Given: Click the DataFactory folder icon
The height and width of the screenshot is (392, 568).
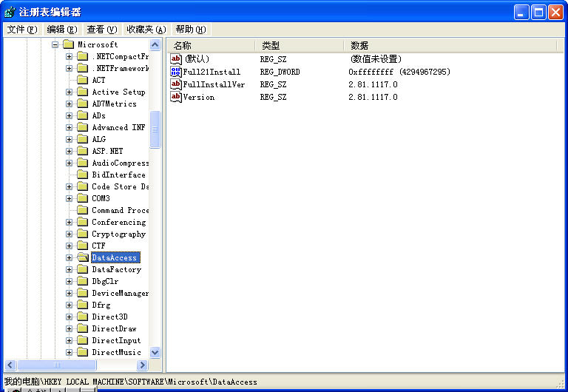Looking at the screenshot, I should pos(83,269).
